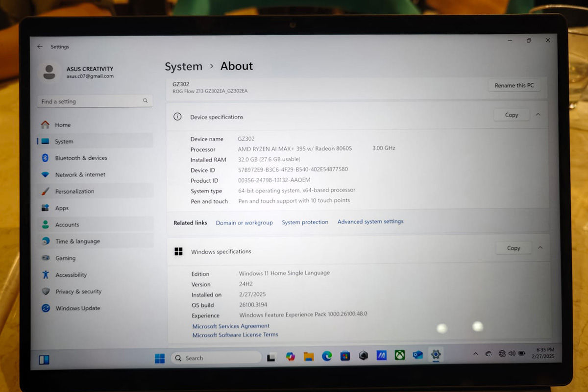This screenshot has width=588, height=392.
Task: Open the Domain or workgroup link
Action: click(x=244, y=222)
